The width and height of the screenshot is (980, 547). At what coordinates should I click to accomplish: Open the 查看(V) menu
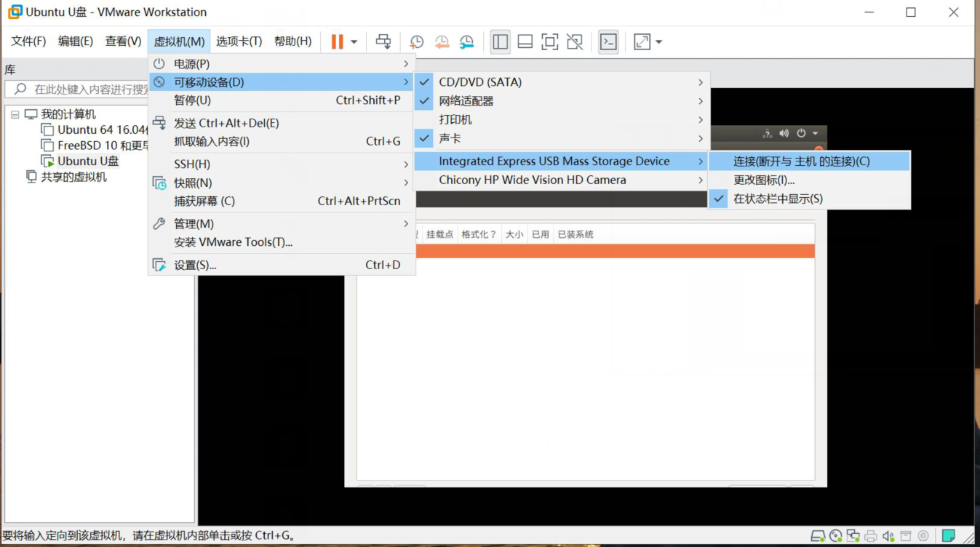[x=123, y=41]
